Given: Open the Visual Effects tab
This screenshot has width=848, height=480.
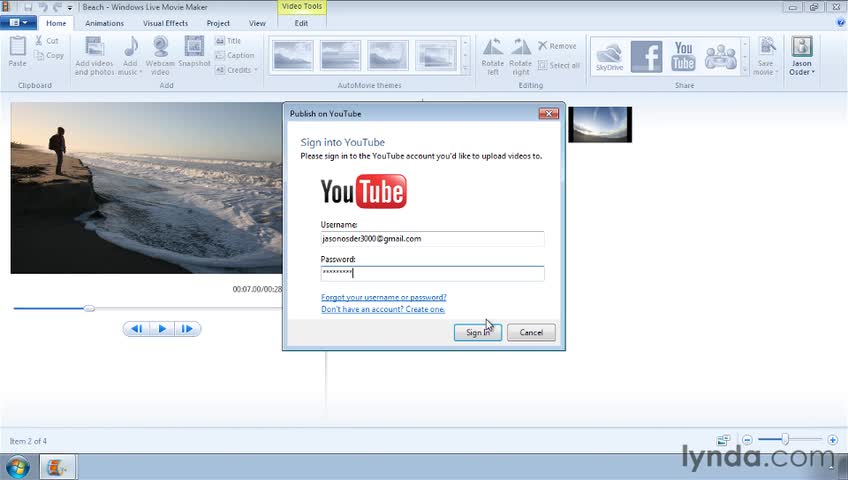Looking at the screenshot, I should pos(165,23).
